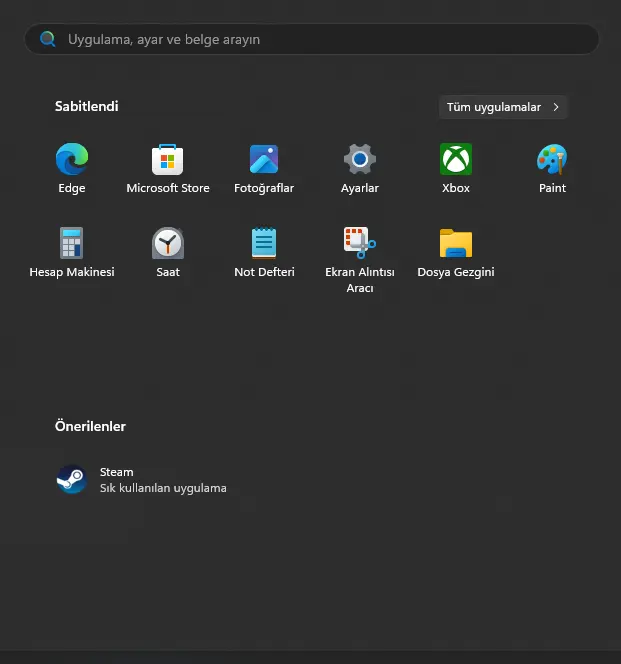
Task: Open the Edge browser icon
Action: pyautogui.click(x=72, y=159)
